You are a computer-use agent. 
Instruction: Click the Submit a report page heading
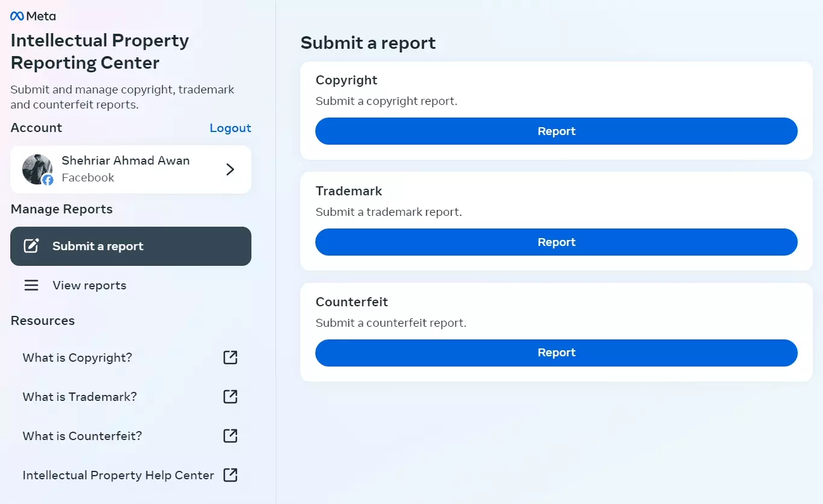pos(368,43)
